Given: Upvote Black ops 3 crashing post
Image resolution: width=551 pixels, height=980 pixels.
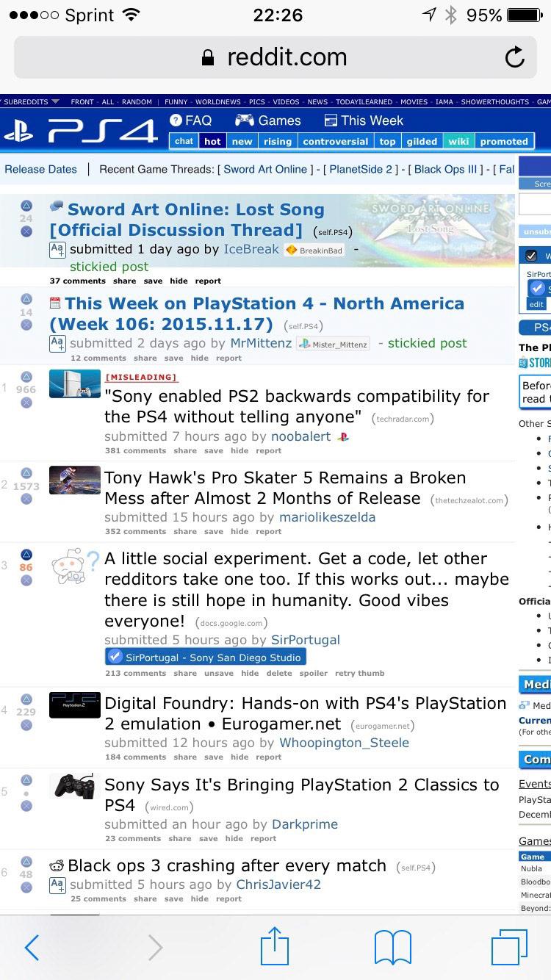Looking at the screenshot, I should point(26,861).
